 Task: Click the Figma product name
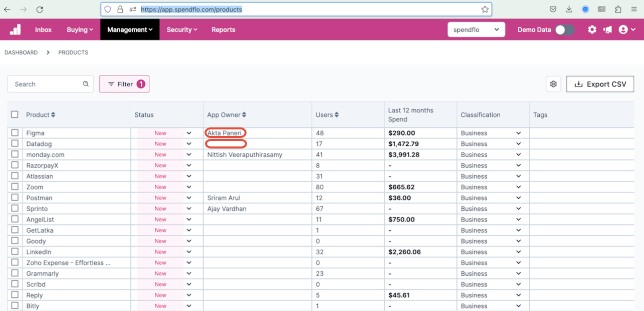click(36, 133)
